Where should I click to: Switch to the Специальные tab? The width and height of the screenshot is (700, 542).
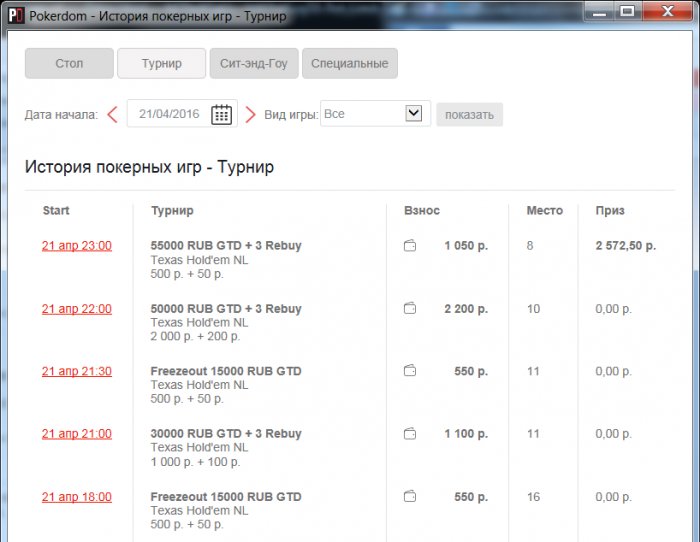point(350,63)
